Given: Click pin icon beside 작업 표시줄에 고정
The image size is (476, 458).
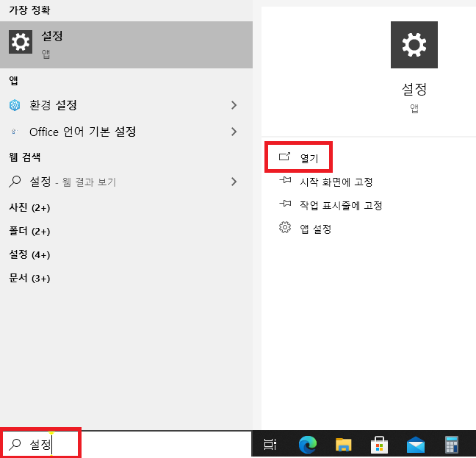Looking at the screenshot, I should pyautogui.click(x=285, y=203).
